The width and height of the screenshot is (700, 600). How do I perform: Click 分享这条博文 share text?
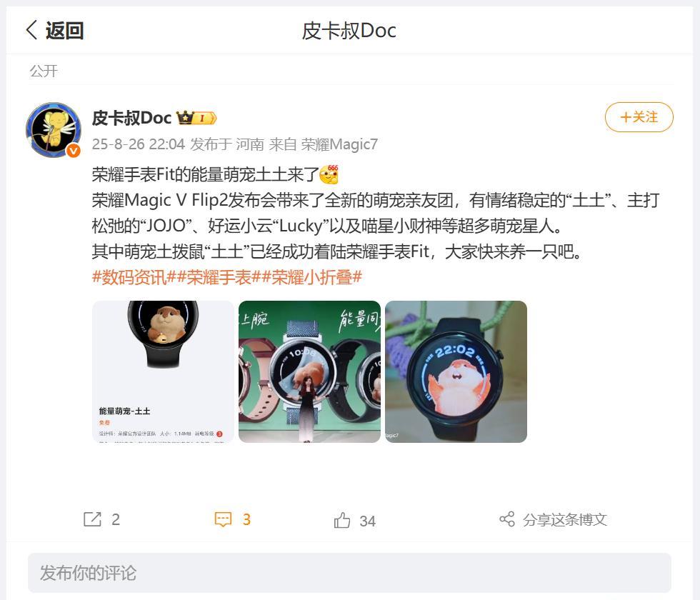[x=565, y=520]
